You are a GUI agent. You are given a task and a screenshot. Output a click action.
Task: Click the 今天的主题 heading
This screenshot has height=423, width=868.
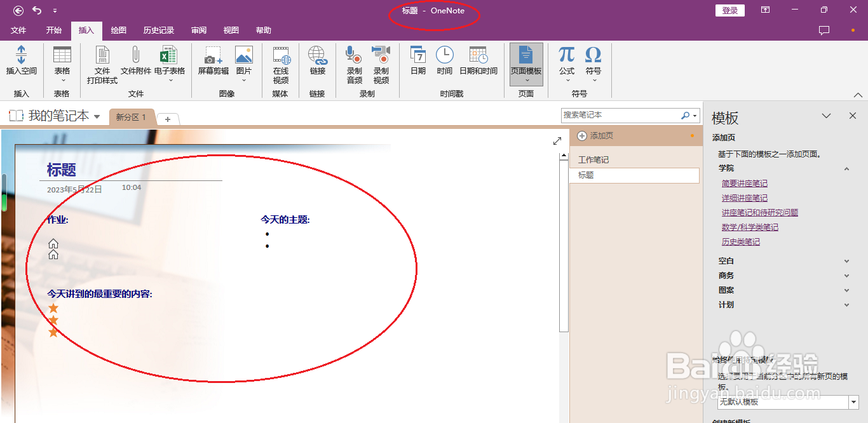[285, 220]
